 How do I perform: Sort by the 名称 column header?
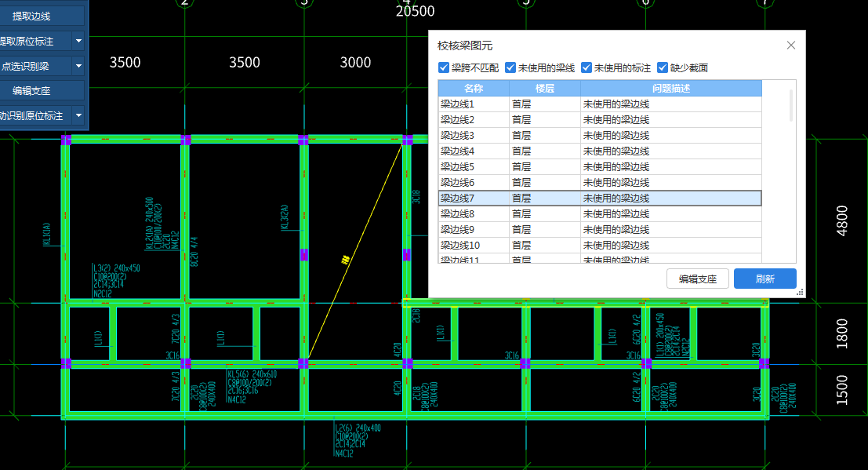coord(474,88)
